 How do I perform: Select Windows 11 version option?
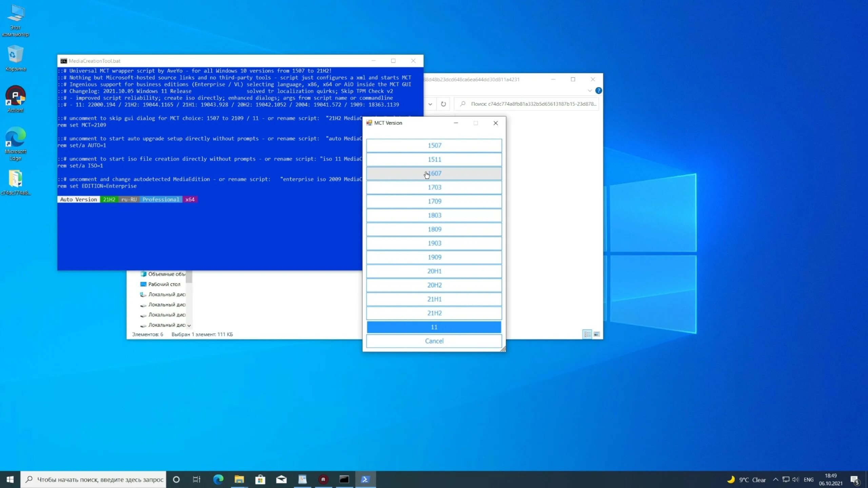(x=434, y=327)
